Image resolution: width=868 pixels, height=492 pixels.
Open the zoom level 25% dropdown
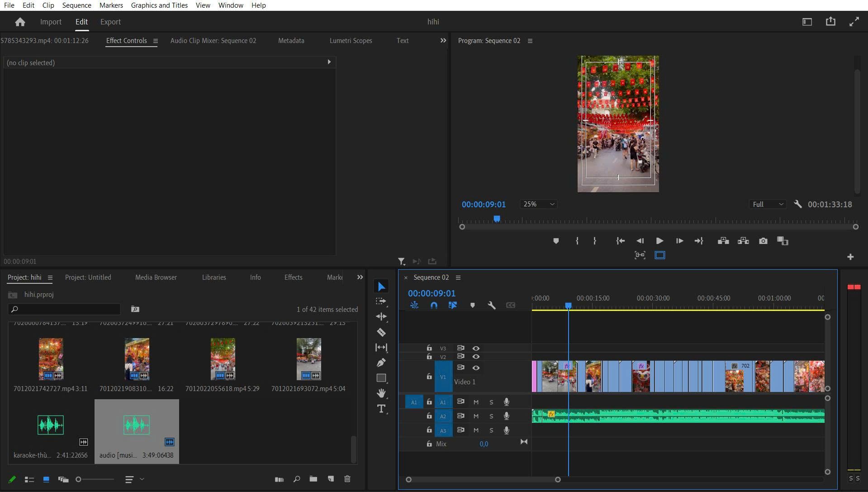[538, 204]
